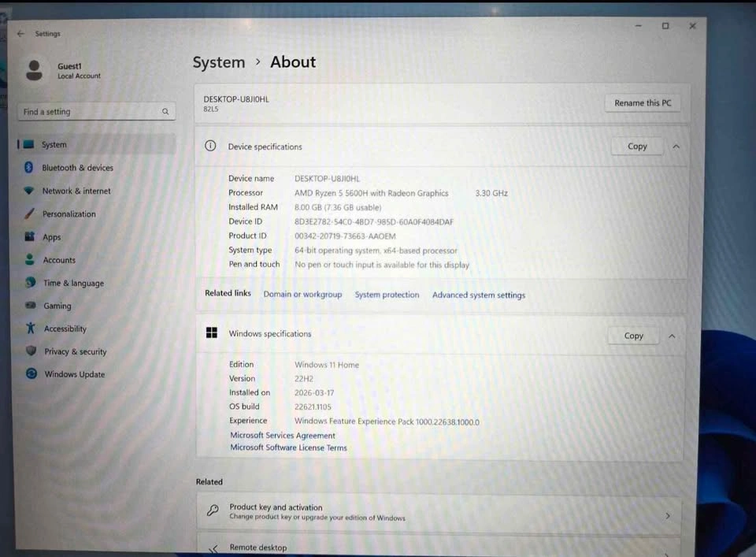
Task: Click the Device ID value 8D3E2782
Action: pyautogui.click(x=373, y=222)
